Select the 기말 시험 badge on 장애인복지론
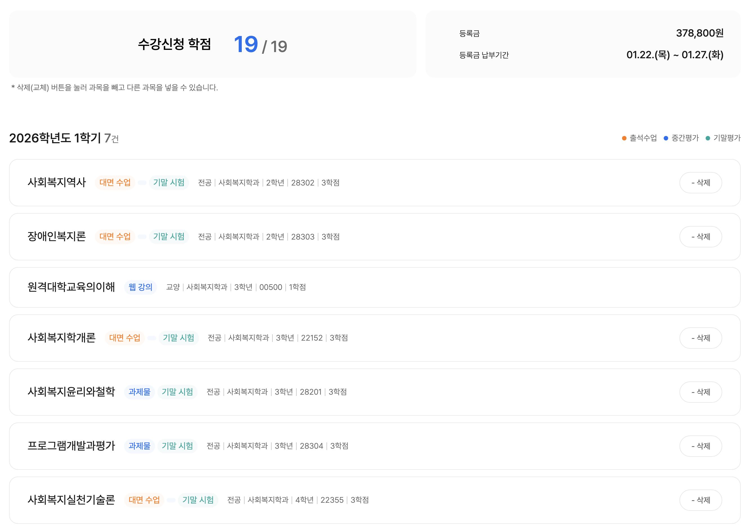This screenshot has height=532, width=756. 169,237
